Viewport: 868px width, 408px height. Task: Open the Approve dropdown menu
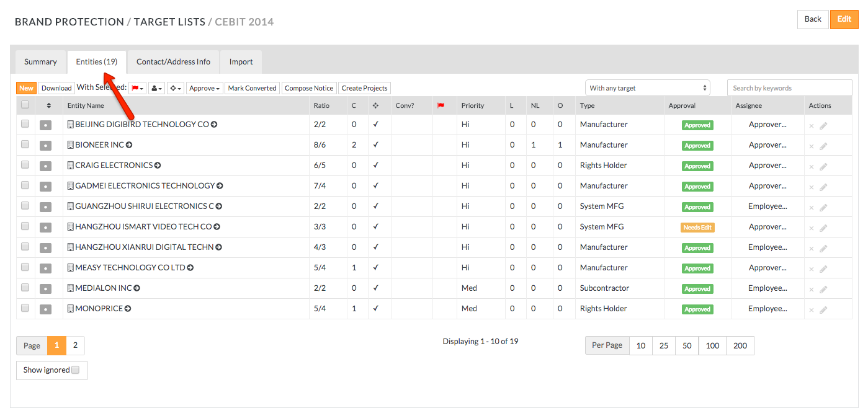205,88
